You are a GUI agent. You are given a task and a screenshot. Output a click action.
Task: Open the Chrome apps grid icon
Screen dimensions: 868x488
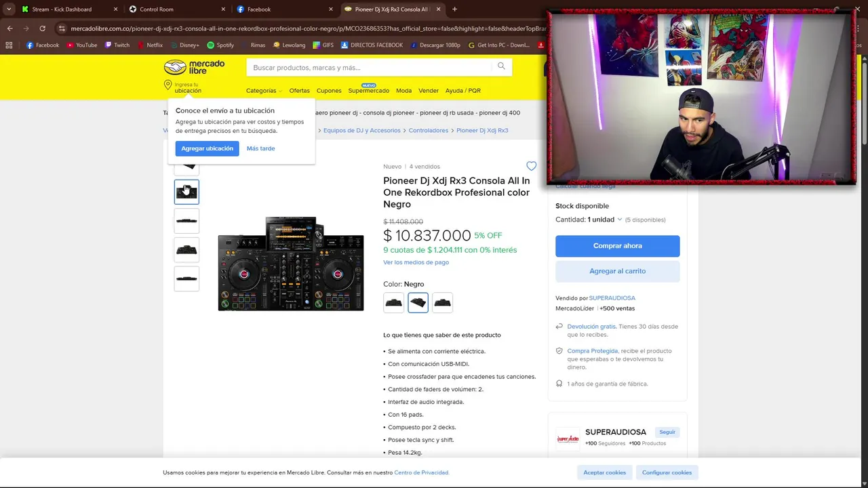pyautogui.click(x=9, y=45)
